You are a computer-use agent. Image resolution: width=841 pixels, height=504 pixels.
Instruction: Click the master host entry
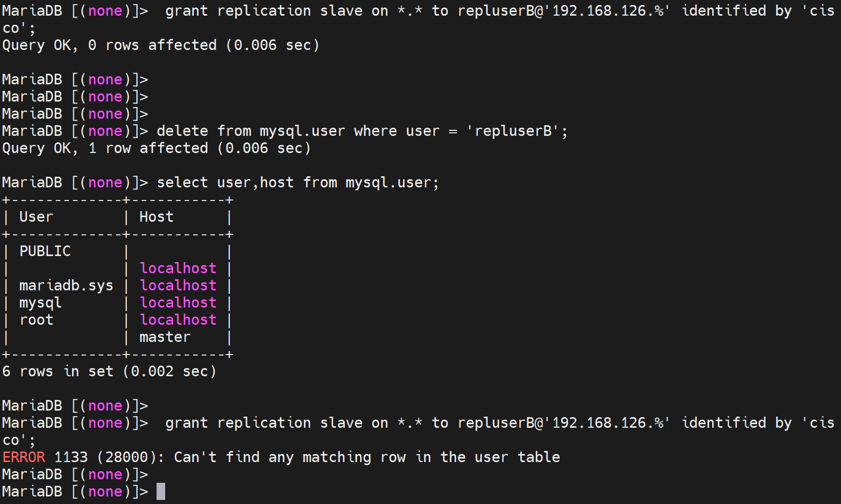[165, 337]
